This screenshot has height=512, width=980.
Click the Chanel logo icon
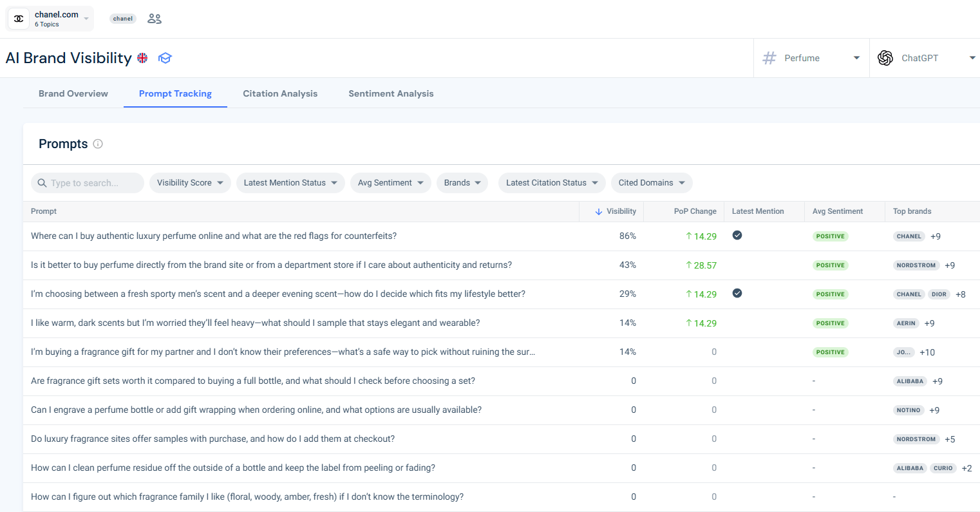(x=19, y=19)
